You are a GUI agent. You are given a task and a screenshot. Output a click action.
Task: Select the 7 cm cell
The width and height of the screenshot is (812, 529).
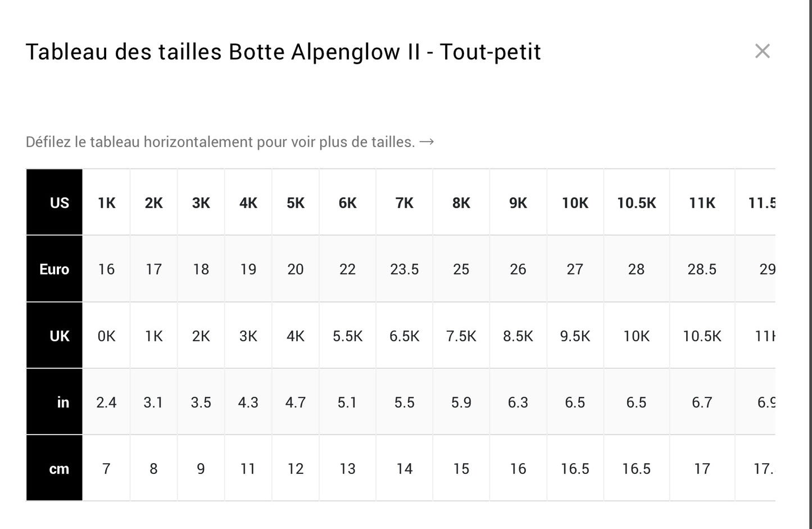tap(106, 468)
